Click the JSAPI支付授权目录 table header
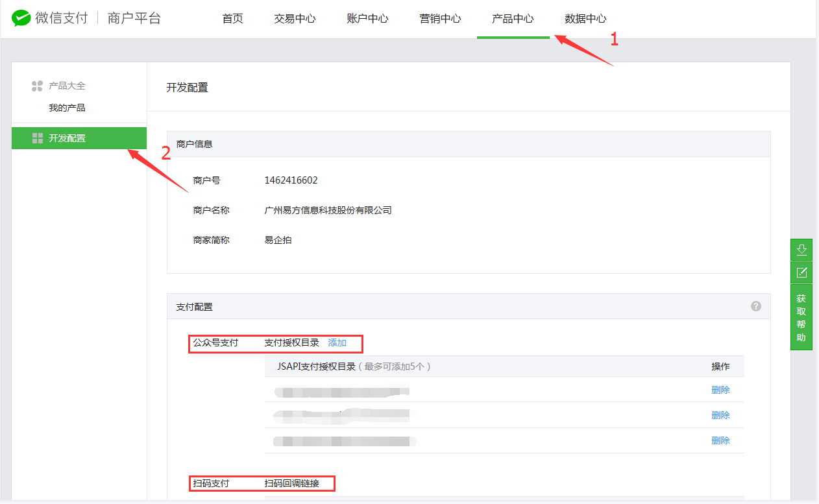The height and width of the screenshot is (504, 819). click(354, 366)
